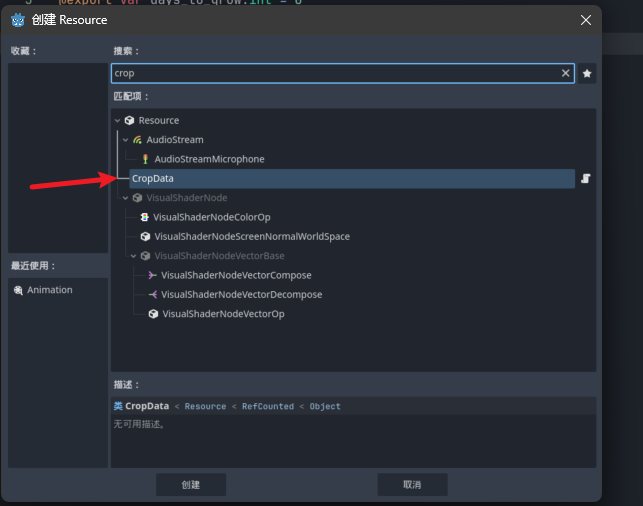Select VisualShaderNodeScreenNormalWorldSpace entry
Screen dimensions: 643x506
[x=251, y=237]
